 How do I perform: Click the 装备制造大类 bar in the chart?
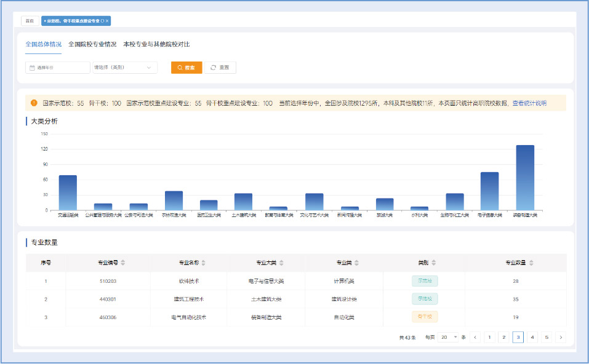pos(525,178)
